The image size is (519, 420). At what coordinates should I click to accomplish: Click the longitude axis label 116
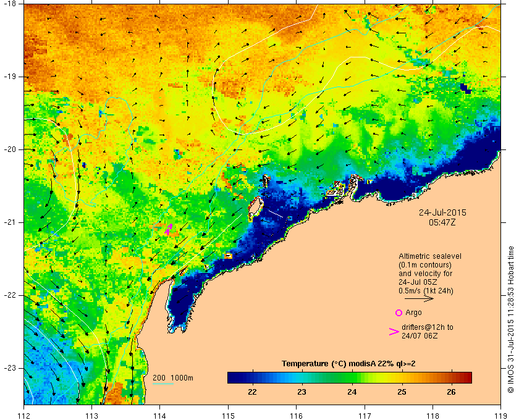(296, 416)
